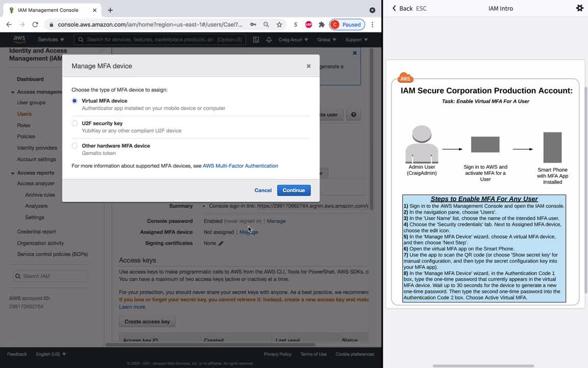Collapse the Access reports section
The width and height of the screenshot is (588, 368).
pos(12,173)
